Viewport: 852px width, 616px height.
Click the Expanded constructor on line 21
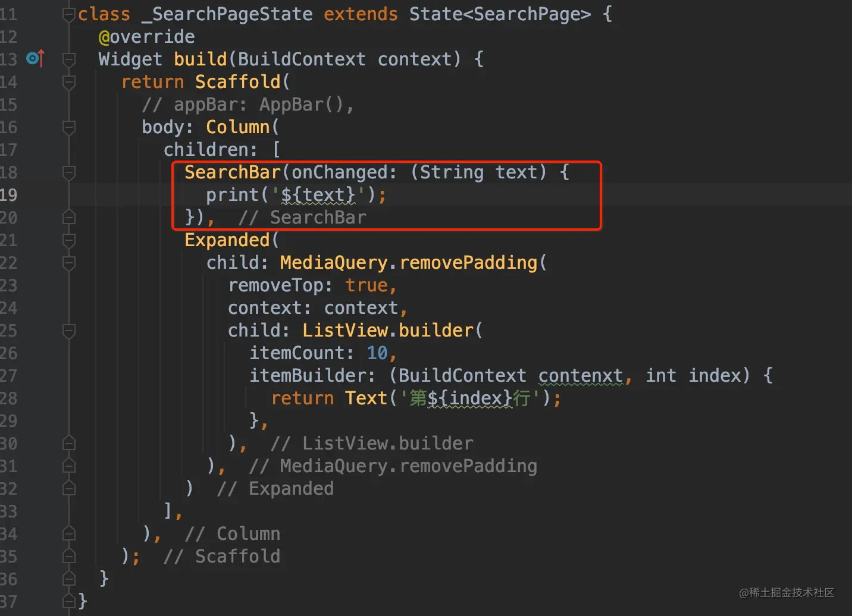[x=227, y=240]
